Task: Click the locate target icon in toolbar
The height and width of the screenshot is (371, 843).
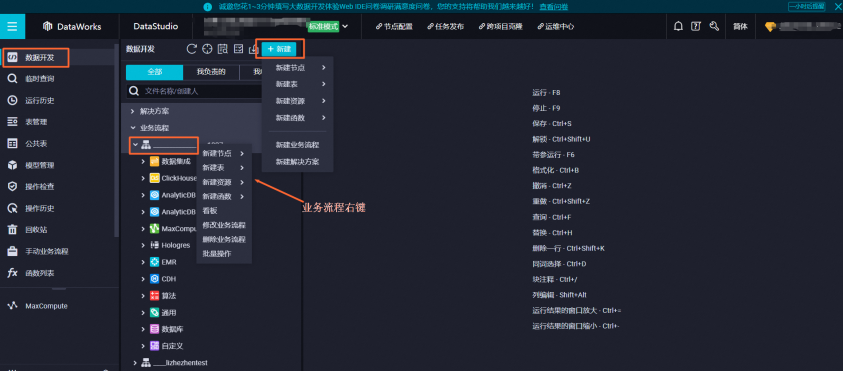Action: 207,49
